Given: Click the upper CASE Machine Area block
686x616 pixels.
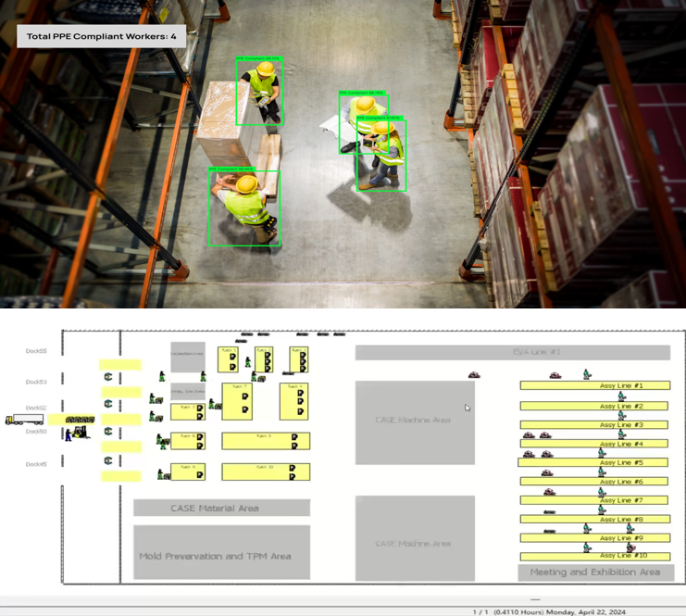Looking at the screenshot, I should pyautogui.click(x=415, y=422).
